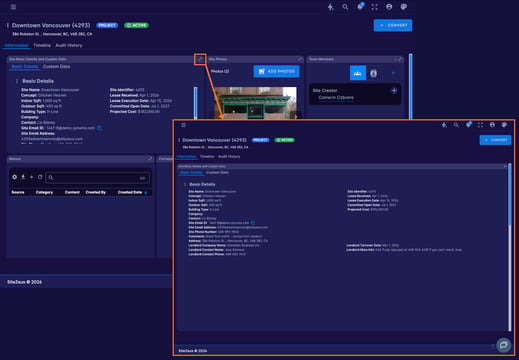Click the PROJECT badge on background page

click(107, 25)
